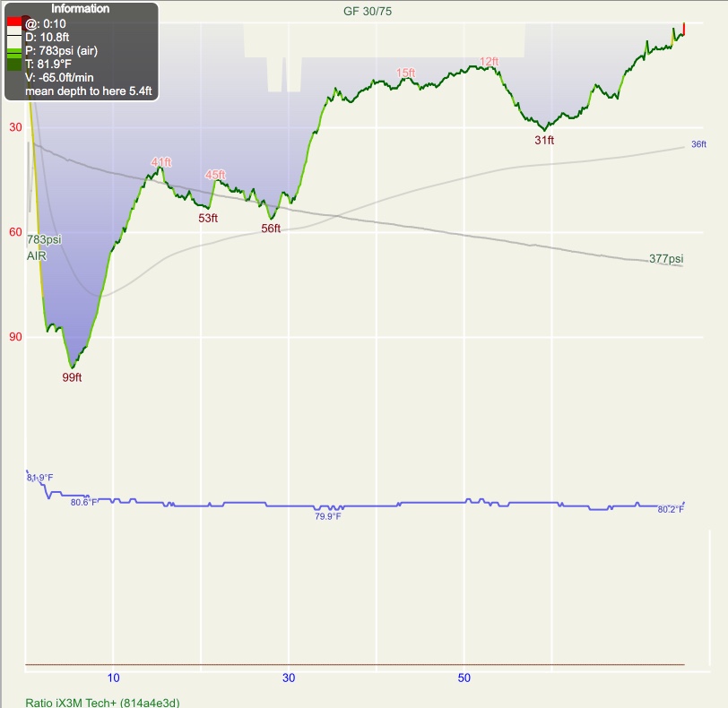Click the dark green swatch in Information box
The image size is (728, 708).
coord(14,65)
